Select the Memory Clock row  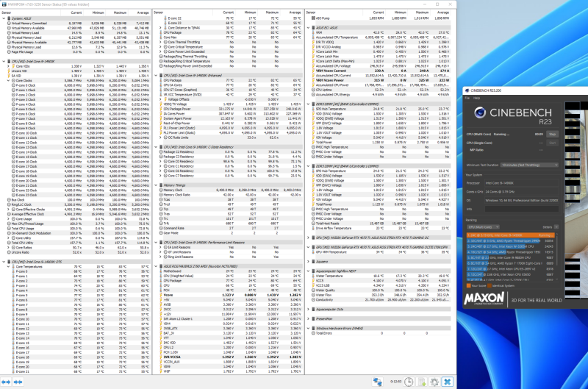pos(231,190)
